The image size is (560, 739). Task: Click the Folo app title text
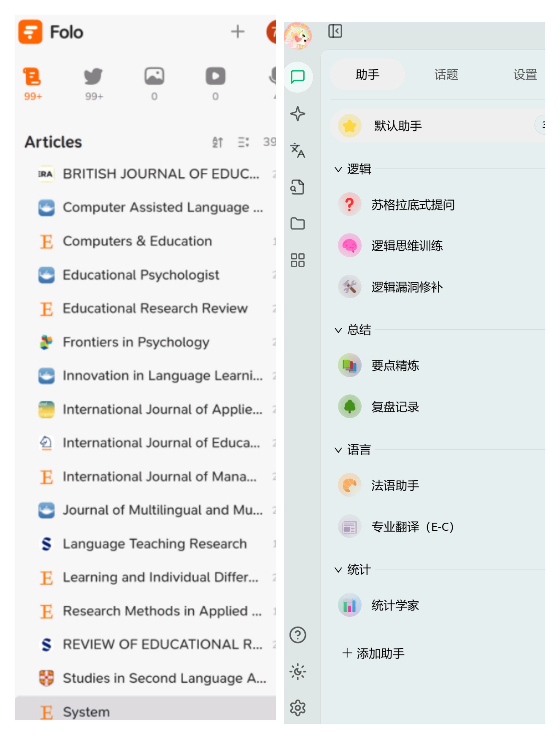click(67, 32)
